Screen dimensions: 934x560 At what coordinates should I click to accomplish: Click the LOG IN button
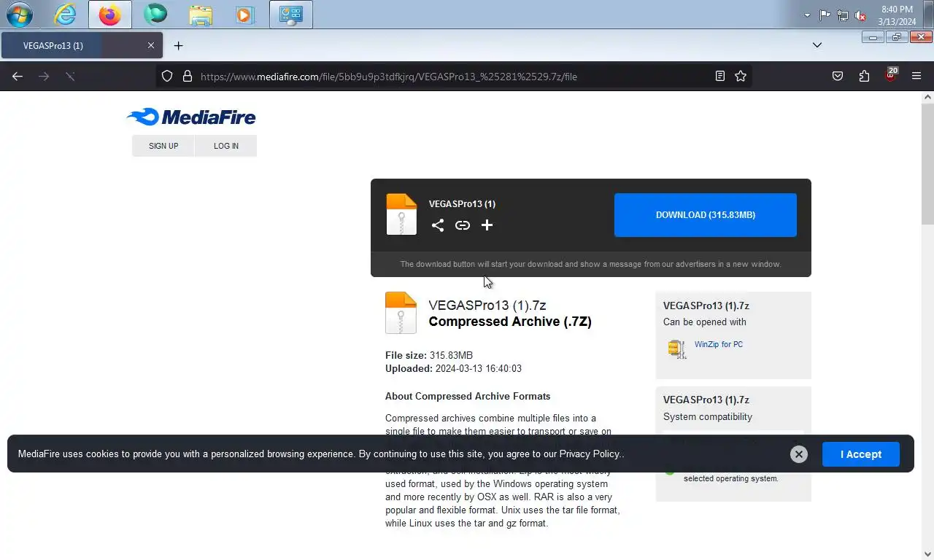point(226,146)
